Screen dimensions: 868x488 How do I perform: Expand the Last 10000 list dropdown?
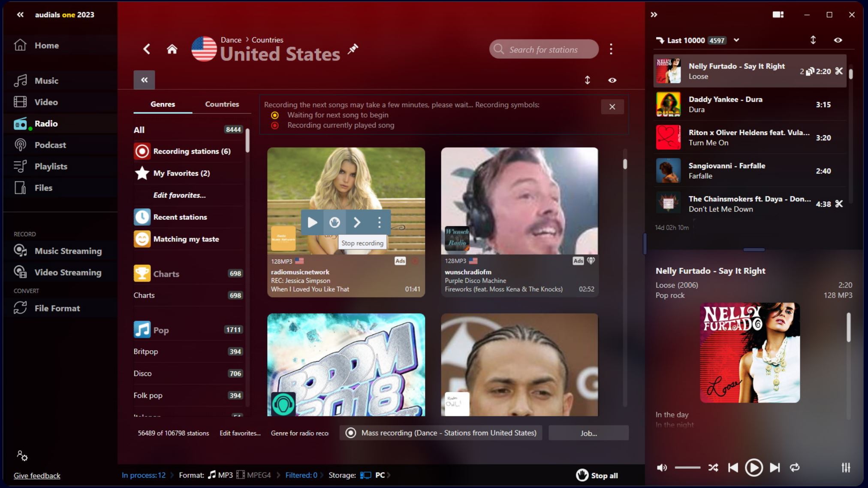coord(736,40)
